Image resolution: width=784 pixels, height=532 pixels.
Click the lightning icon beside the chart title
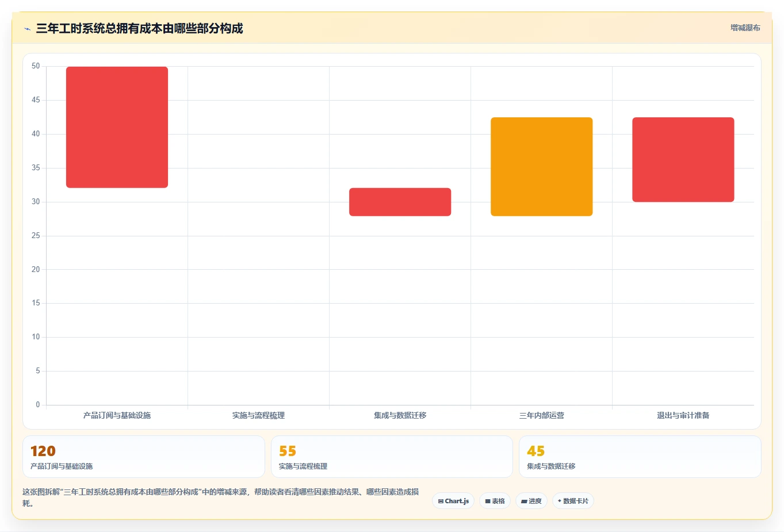(27, 29)
